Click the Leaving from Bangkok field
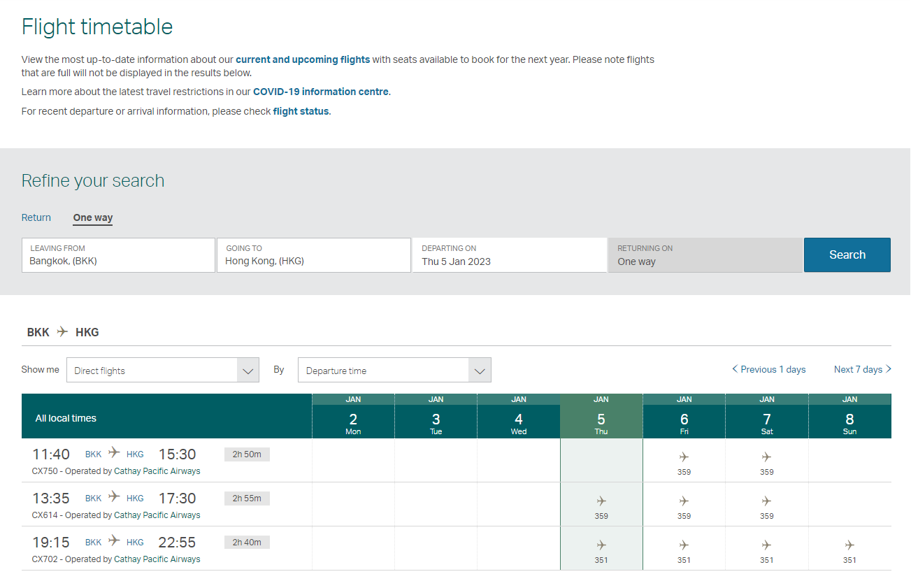The image size is (911, 588). (118, 255)
